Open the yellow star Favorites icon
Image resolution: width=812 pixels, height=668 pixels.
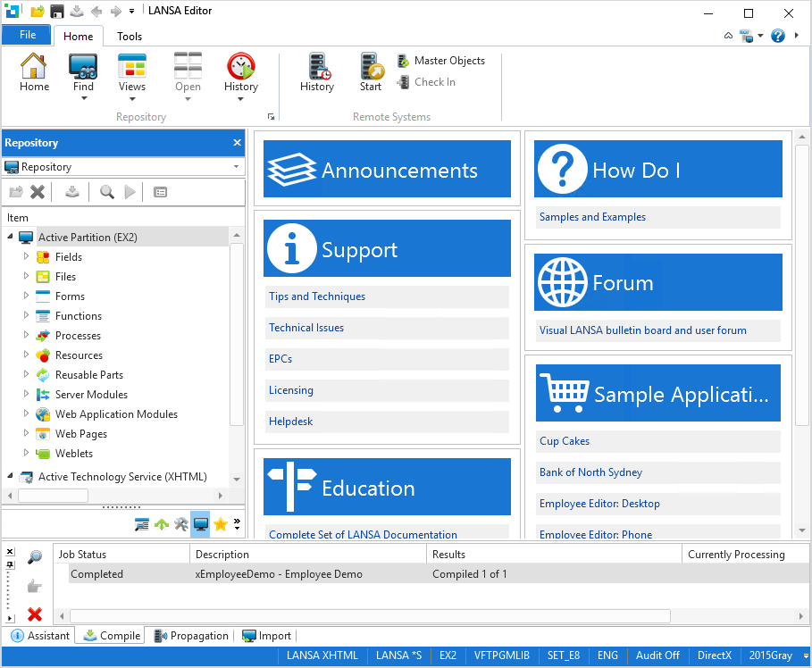click(x=221, y=524)
